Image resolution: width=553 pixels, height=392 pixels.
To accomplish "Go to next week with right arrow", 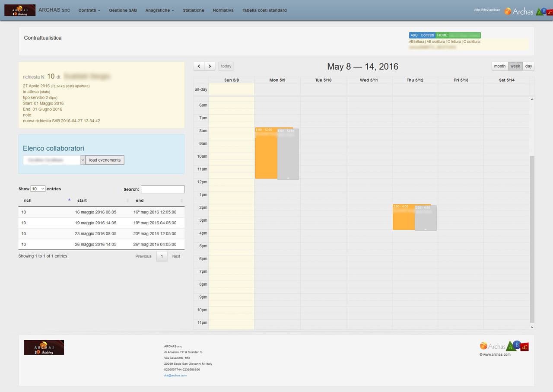I will click(210, 66).
